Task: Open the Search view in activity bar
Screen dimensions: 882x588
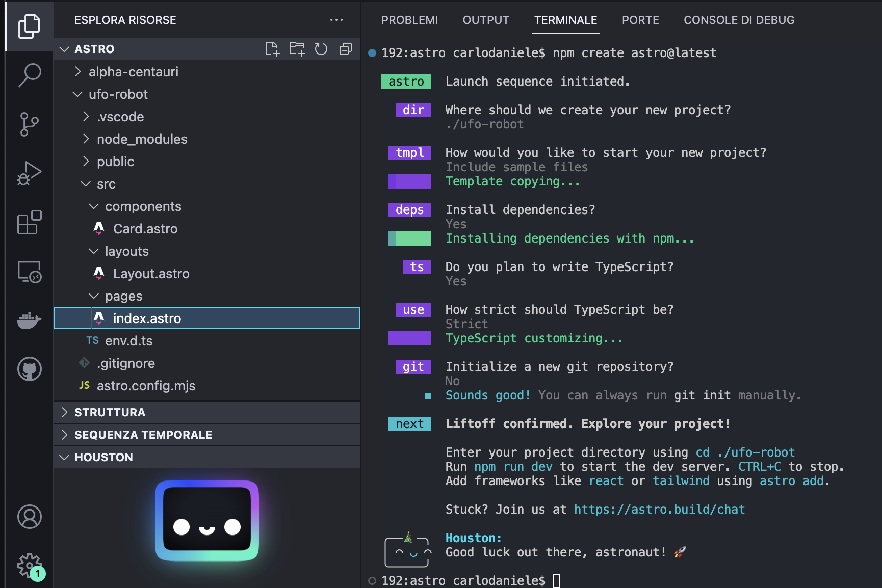Action: pyautogui.click(x=29, y=75)
